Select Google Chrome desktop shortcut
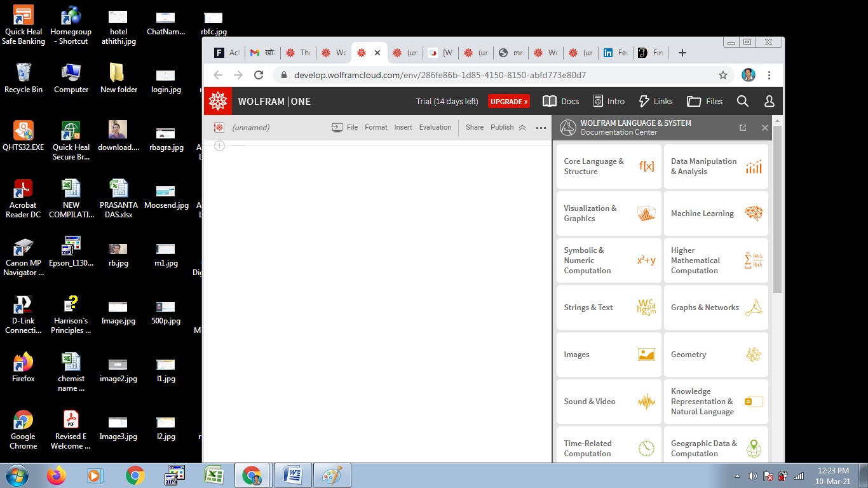The image size is (868, 488). tap(24, 430)
